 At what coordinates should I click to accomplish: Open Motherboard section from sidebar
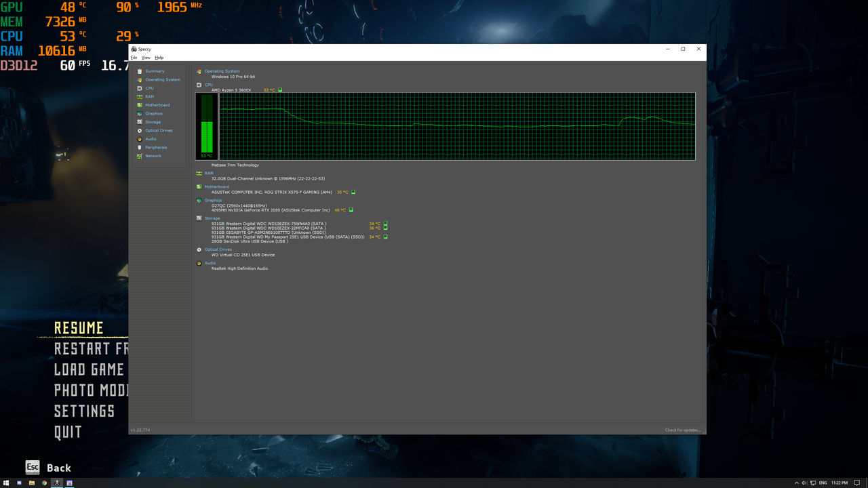(157, 105)
